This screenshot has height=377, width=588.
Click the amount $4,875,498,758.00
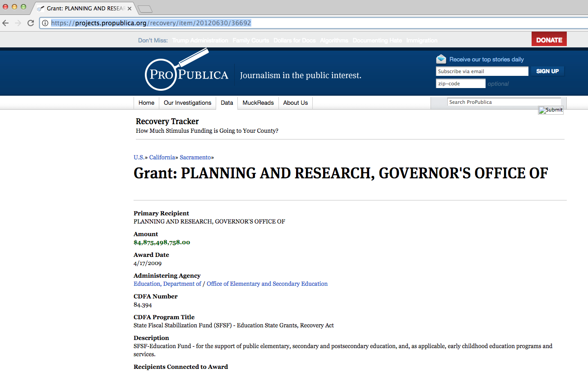click(162, 242)
